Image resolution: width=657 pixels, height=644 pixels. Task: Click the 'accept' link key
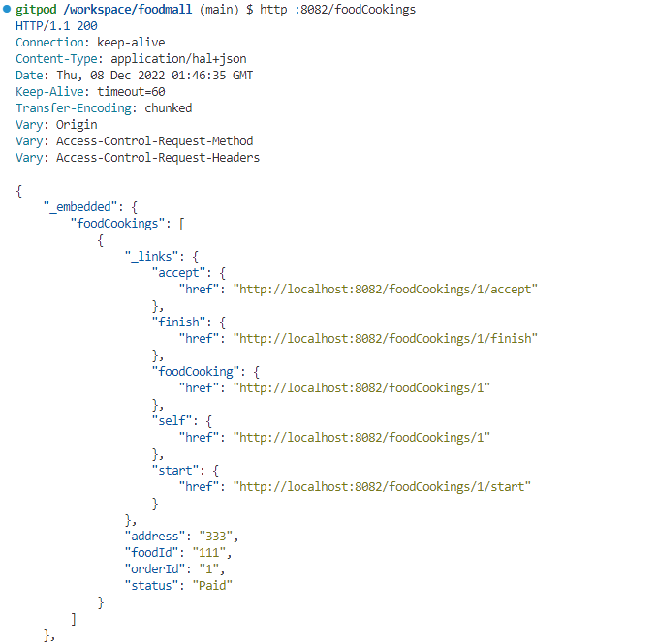178,272
